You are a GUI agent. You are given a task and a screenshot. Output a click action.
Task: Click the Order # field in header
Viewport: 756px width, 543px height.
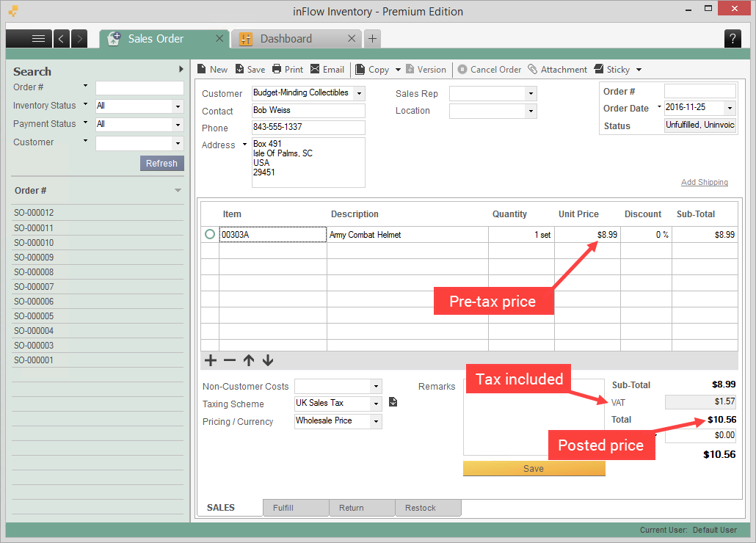700,91
